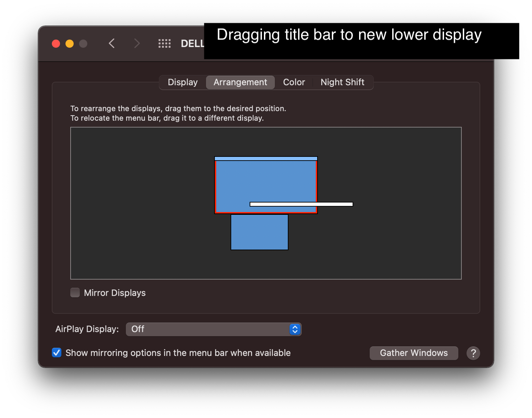Minimize window with the yellow button
This screenshot has height=418, width=532.
pos(70,44)
